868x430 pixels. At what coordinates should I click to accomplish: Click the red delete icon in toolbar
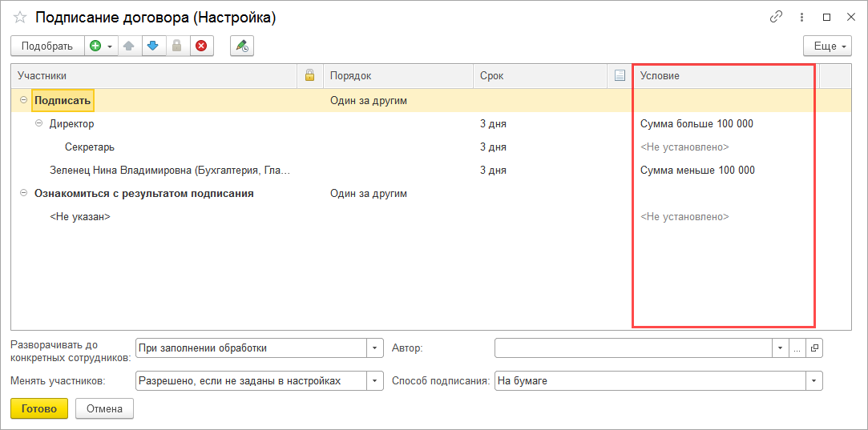(200, 46)
